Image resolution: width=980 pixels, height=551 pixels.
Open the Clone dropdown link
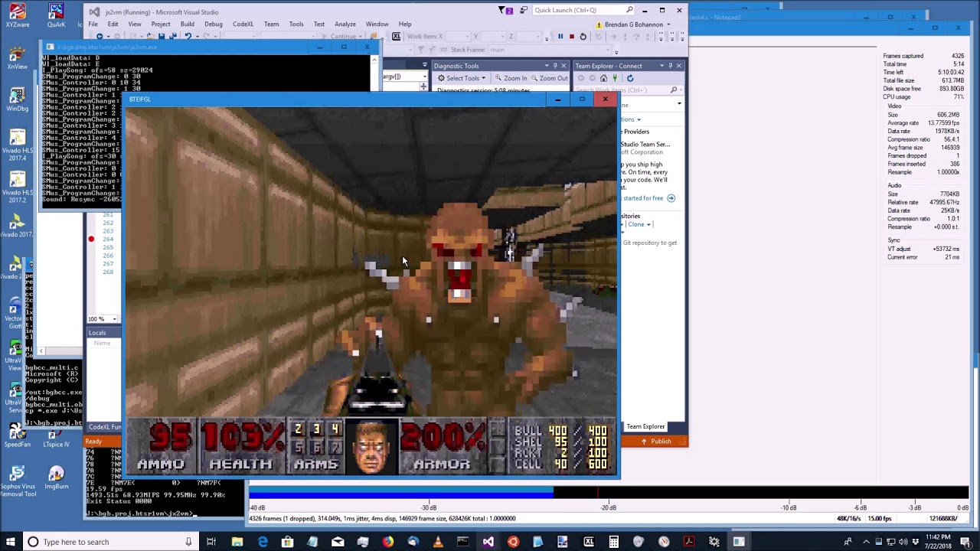tap(639, 224)
